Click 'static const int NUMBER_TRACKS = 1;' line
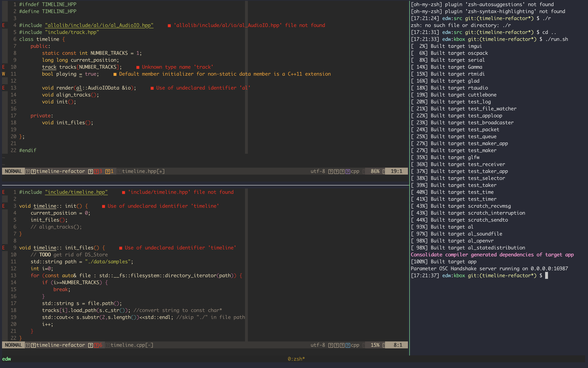Screen dimensions: 588x368 [x=92, y=53]
